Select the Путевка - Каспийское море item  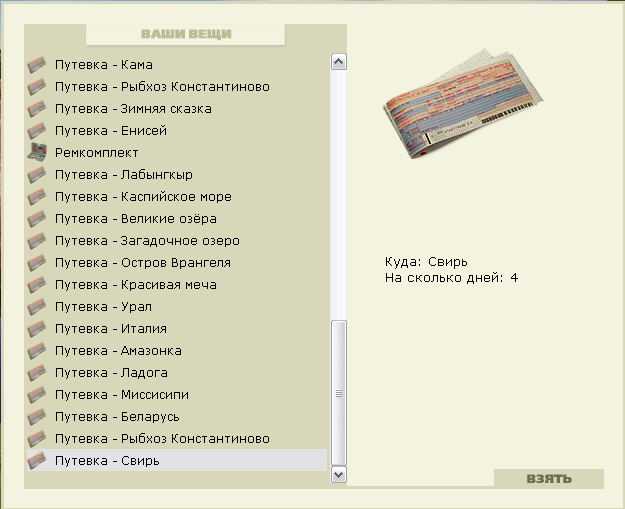tap(177, 197)
